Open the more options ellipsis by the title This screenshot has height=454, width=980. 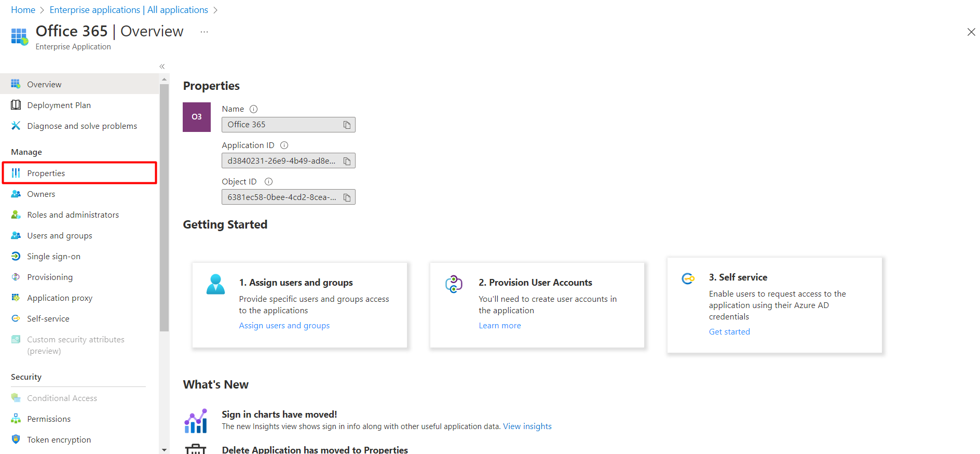click(x=205, y=32)
